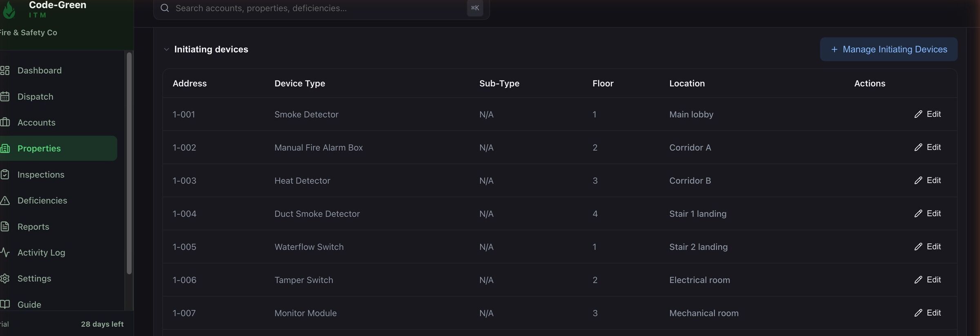Edit the Heat Detector device row
Screen dimensions: 980x336
point(928,180)
